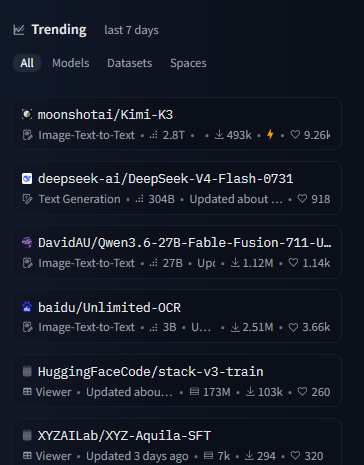Select the All tab

pyautogui.click(x=27, y=63)
